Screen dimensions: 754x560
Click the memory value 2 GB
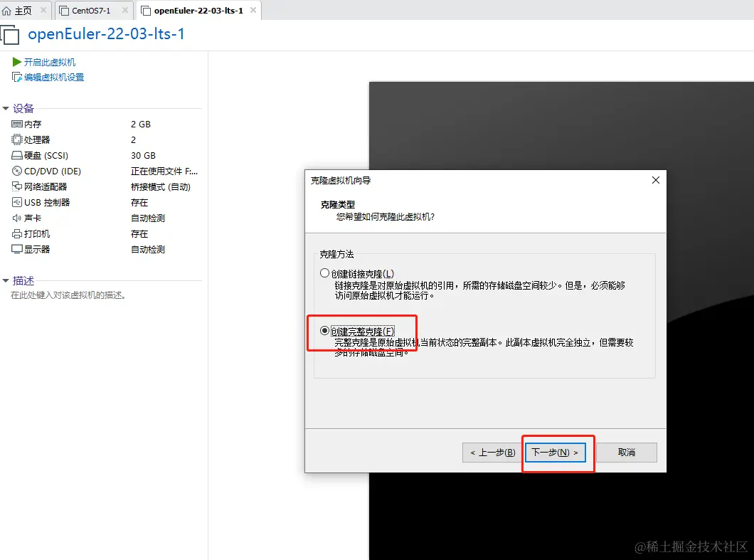pos(140,124)
